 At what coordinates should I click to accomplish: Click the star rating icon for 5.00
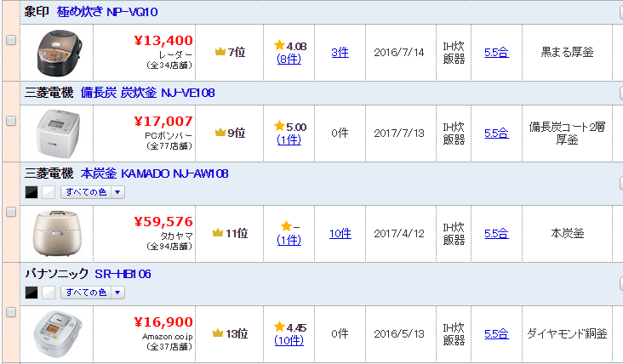pos(280,126)
